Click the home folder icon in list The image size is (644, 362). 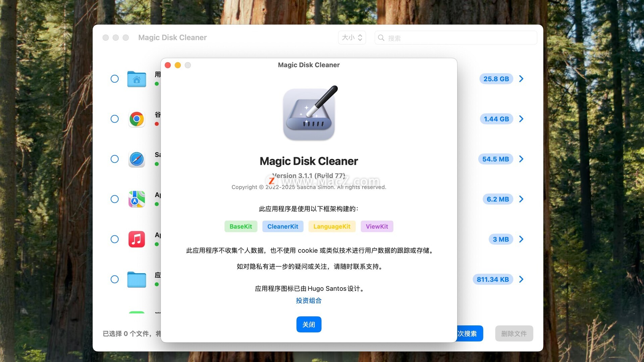pyautogui.click(x=137, y=79)
